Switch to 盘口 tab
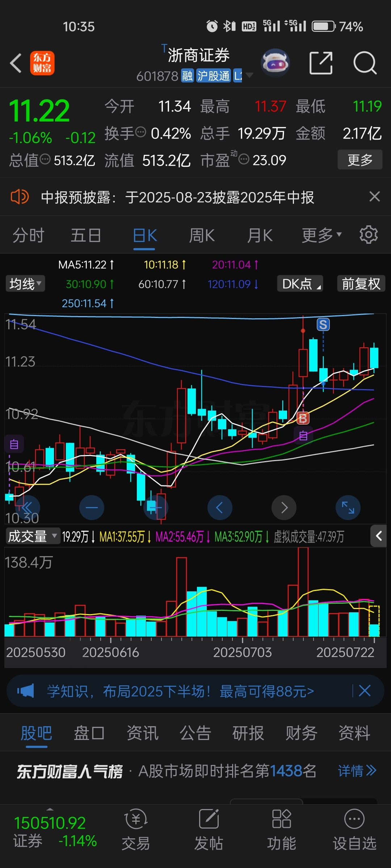Image resolution: width=391 pixels, height=868 pixels. (89, 733)
